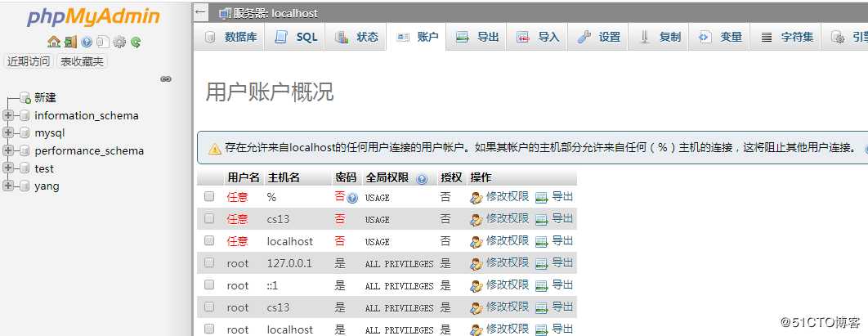Open the performance_schema database name

click(x=89, y=151)
